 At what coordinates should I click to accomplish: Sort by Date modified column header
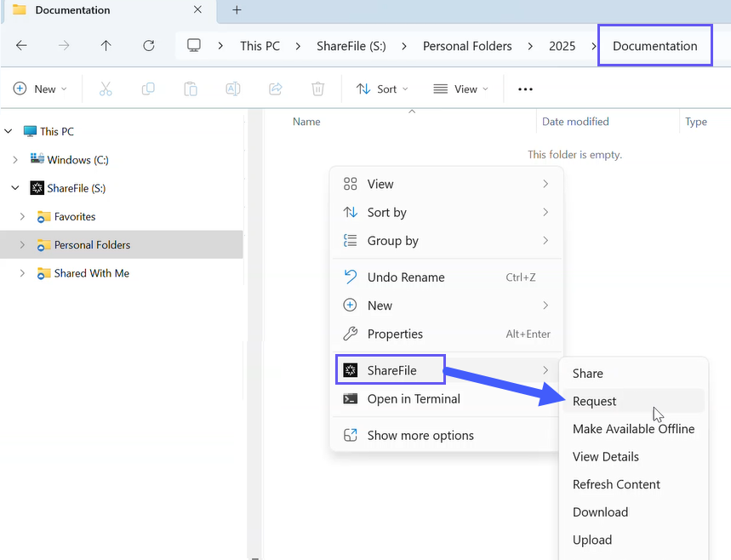tap(575, 121)
